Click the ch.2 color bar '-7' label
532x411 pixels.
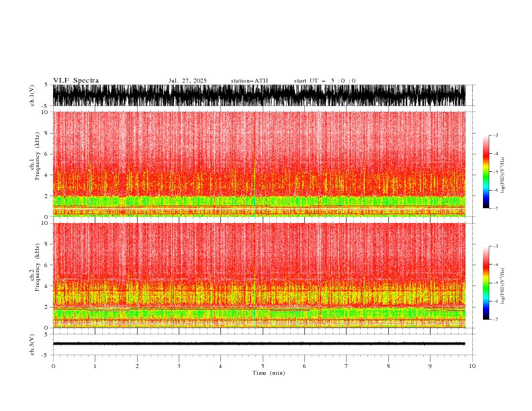pos(495,319)
